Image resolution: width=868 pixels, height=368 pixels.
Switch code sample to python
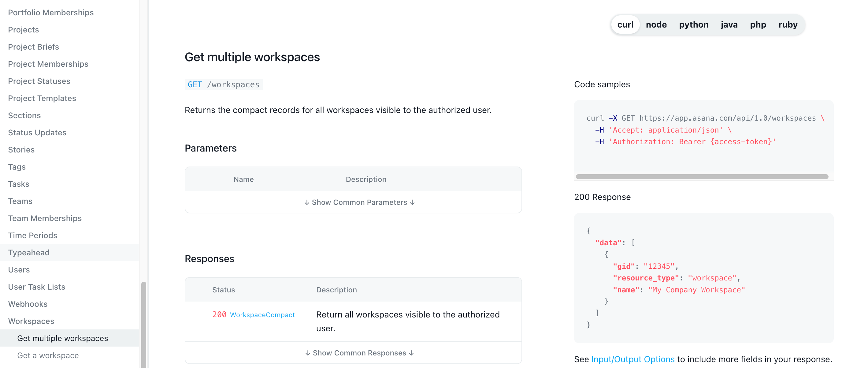(693, 24)
